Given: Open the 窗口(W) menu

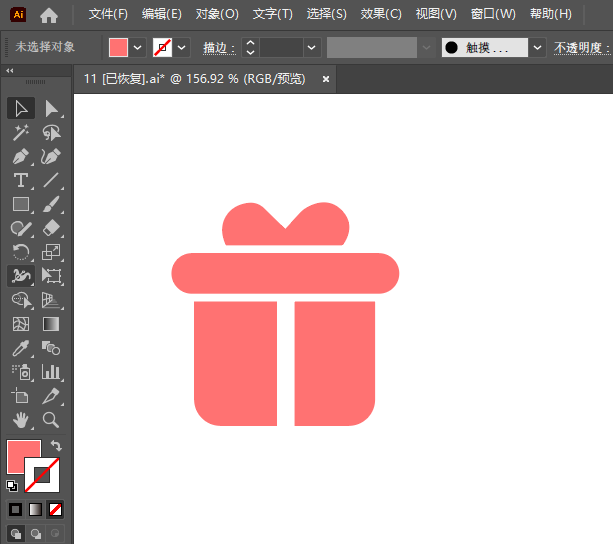Looking at the screenshot, I should pos(493,14).
